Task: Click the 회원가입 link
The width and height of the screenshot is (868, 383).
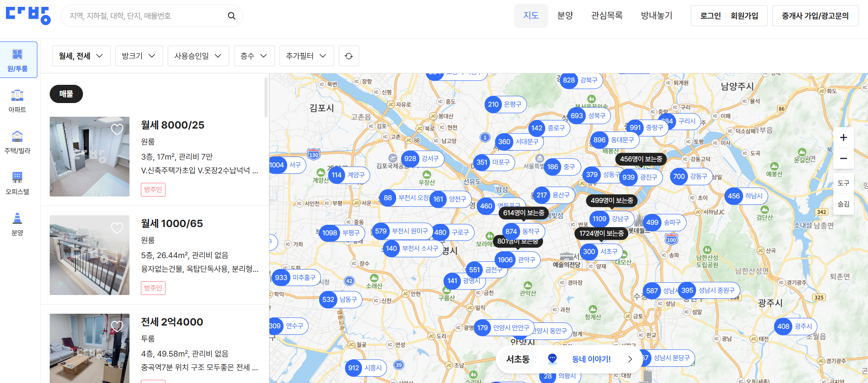Action: point(744,16)
